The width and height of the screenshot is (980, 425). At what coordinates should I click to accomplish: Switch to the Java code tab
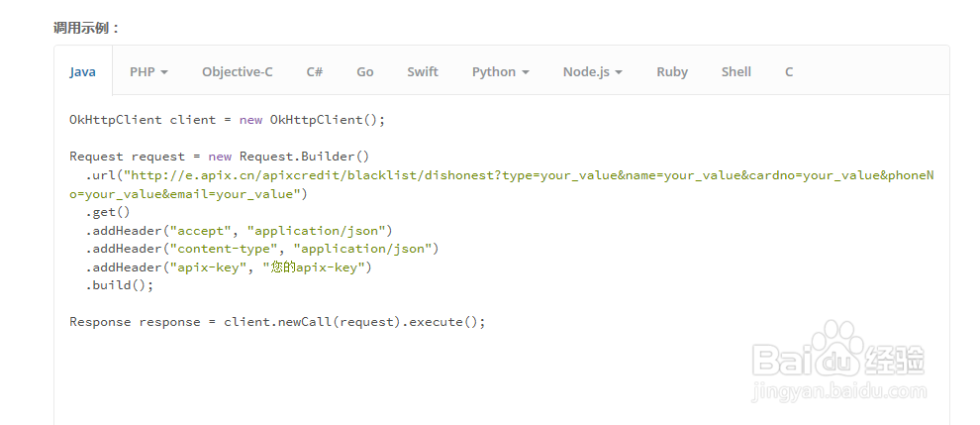[x=83, y=71]
